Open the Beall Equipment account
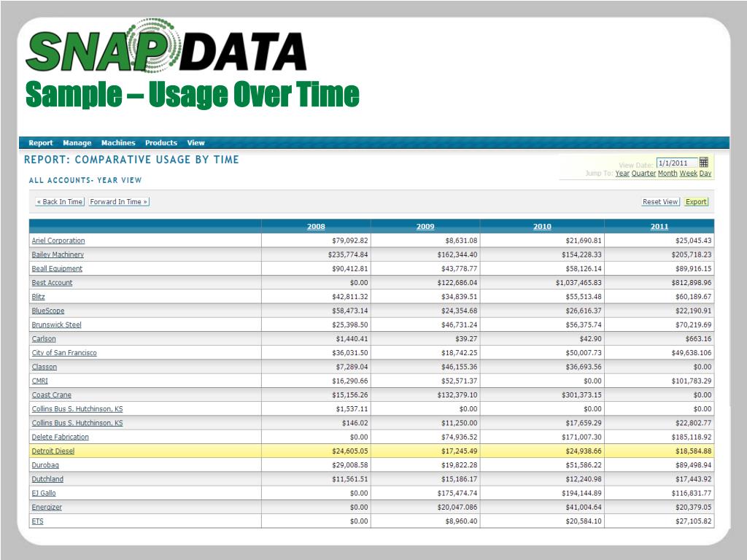This screenshot has height=560, width=747. (57, 268)
